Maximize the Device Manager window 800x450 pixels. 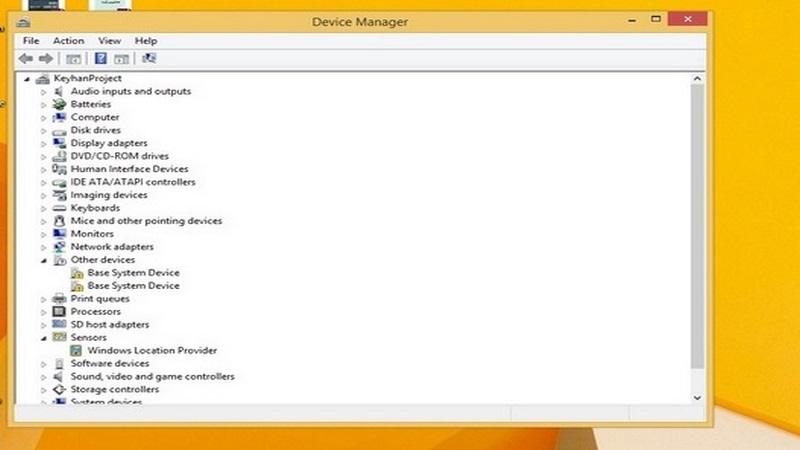(x=656, y=19)
